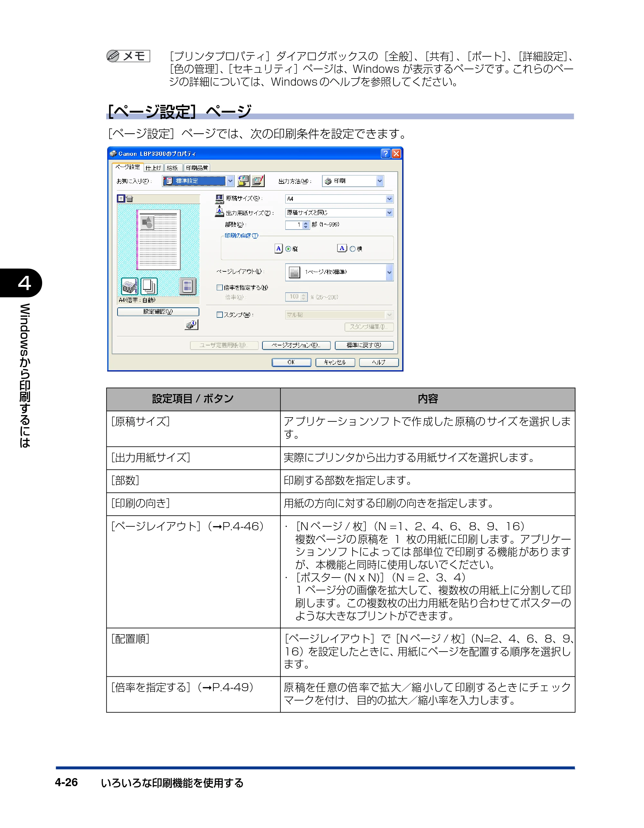644x828 pixels.
Task: Click the ページオプション button
Action: click(x=296, y=345)
